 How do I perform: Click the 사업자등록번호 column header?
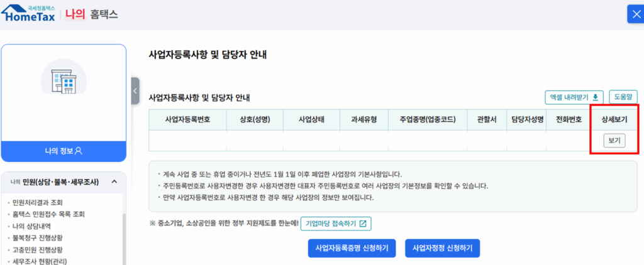(x=187, y=119)
